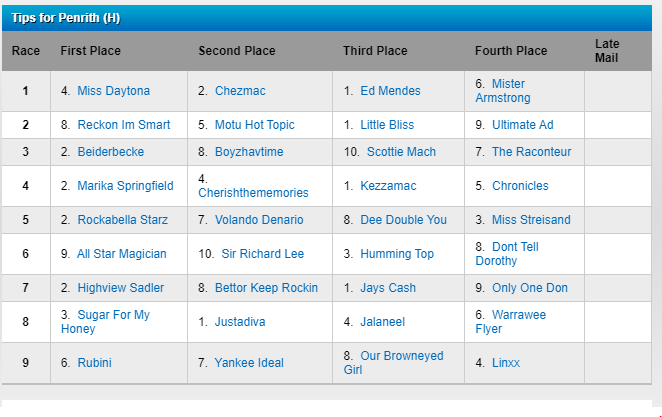
Task: Open Highview Sadler horse link
Action: (x=120, y=288)
